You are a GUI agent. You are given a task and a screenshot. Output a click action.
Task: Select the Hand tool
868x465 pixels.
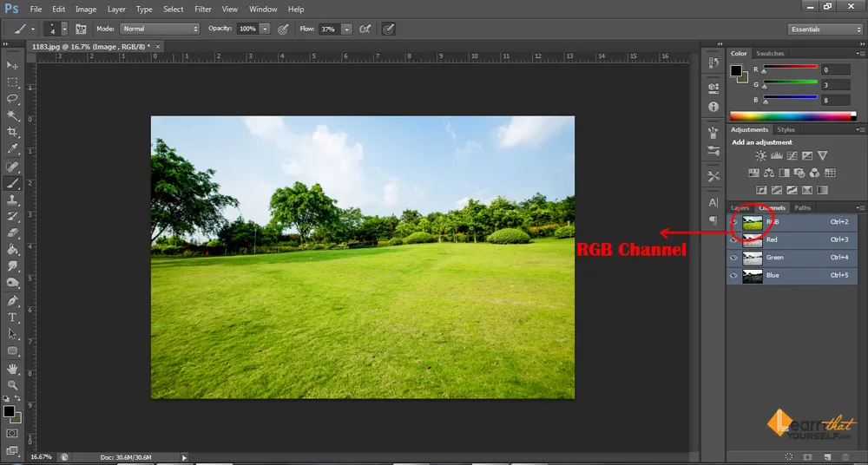click(12, 368)
